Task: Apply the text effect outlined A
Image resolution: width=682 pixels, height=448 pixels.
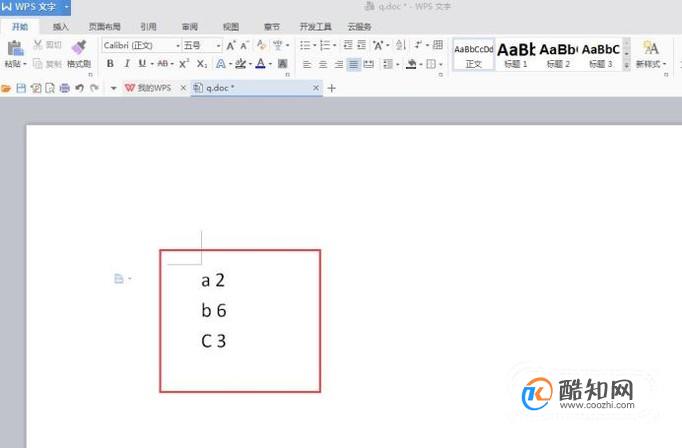Action: click(221, 64)
